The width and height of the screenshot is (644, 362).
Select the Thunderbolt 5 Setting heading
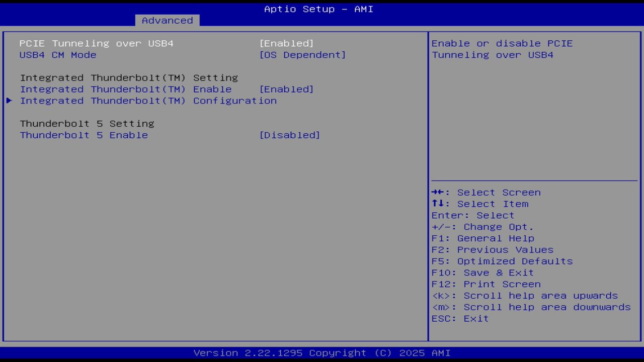[87, 123]
